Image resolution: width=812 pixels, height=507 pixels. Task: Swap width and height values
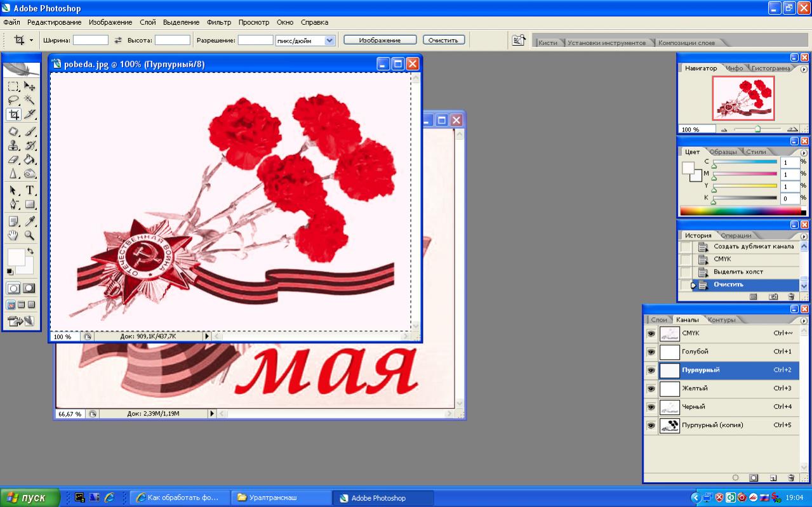(x=117, y=40)
